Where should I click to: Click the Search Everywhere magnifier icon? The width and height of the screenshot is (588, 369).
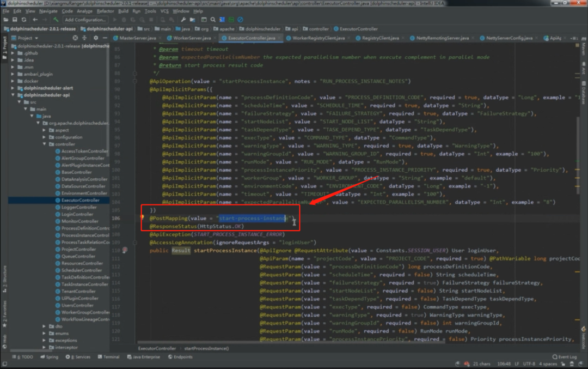click(x=213, y=20)
